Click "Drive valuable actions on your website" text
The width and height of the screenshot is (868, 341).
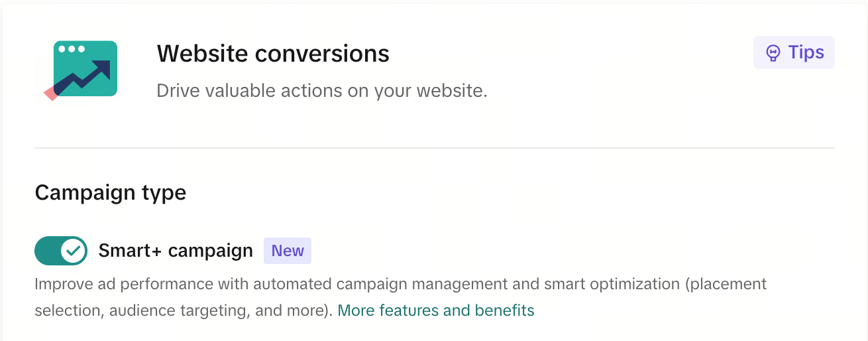[321, 90]
